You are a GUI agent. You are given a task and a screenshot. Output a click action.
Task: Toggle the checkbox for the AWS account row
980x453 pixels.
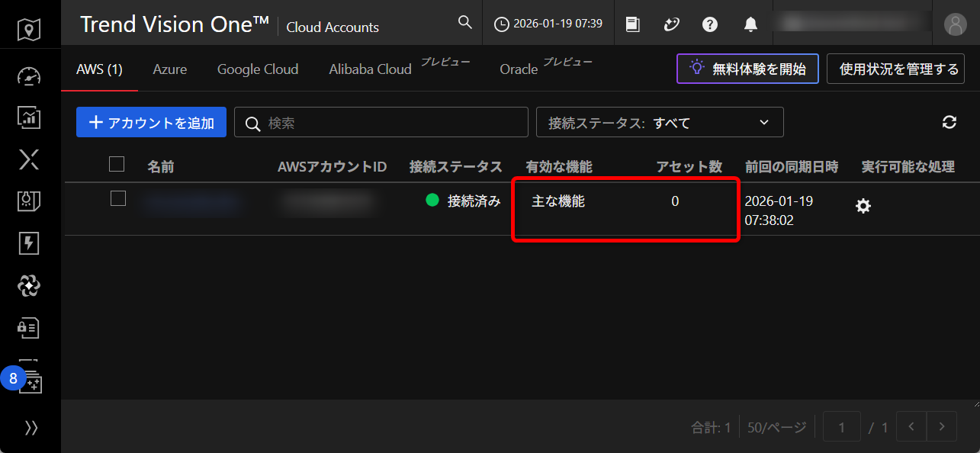(x=118, y=198)
